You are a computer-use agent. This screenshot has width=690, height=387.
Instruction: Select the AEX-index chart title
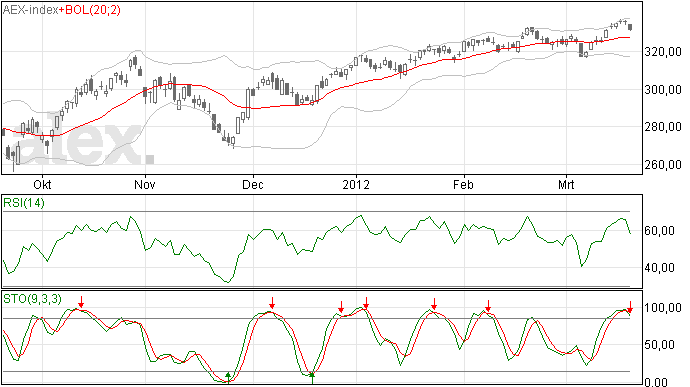pyautogui.click(x=30, y=10)
